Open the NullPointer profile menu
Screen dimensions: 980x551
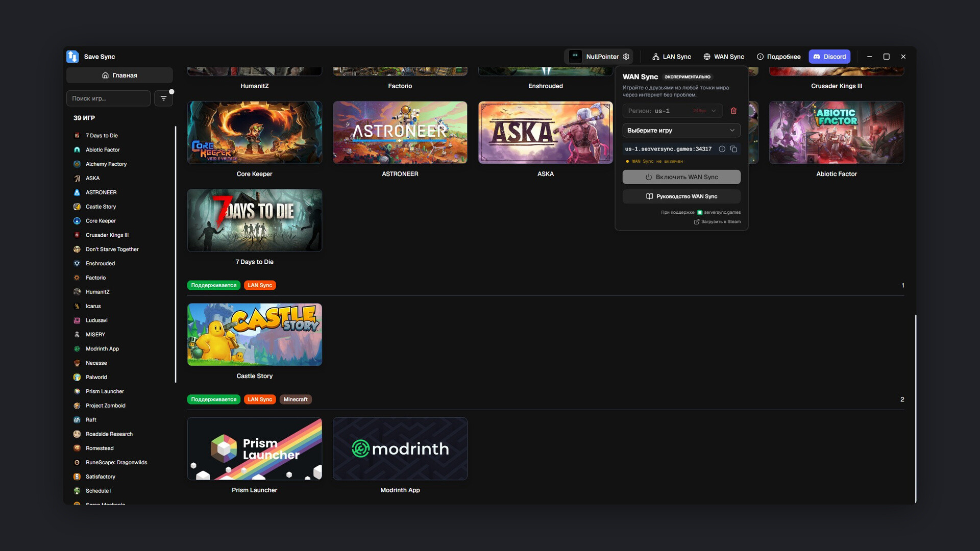click(599, 57)
